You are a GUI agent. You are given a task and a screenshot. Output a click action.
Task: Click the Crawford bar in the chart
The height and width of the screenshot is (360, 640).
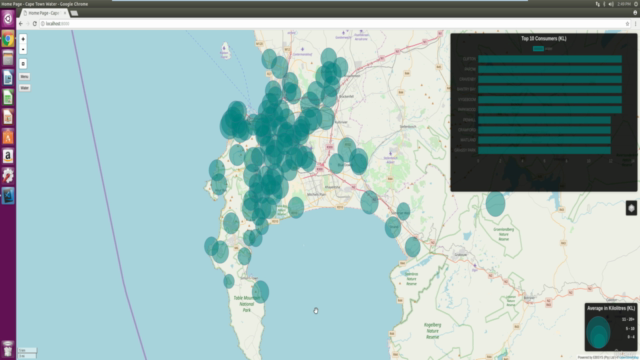click(544, 130)
